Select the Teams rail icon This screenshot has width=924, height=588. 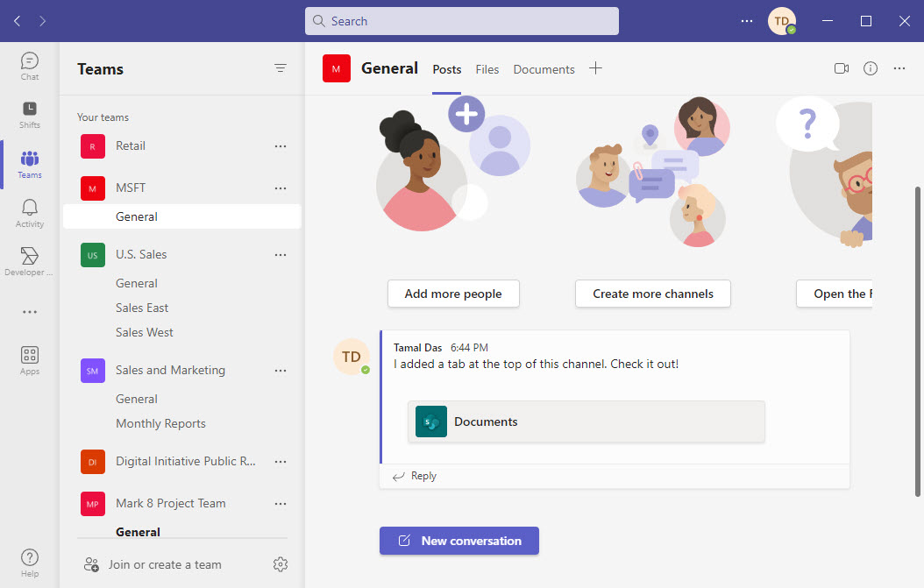point(30,165)
